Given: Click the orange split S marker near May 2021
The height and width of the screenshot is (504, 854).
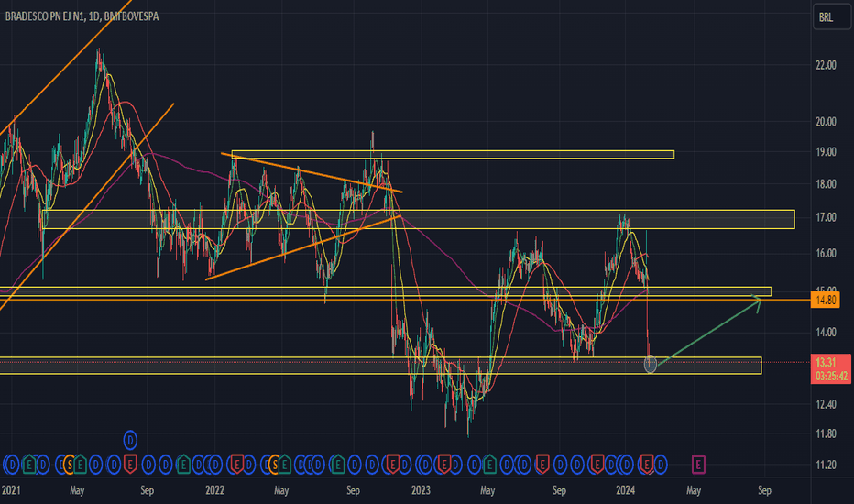Looking at the screenshot, I should pyautogui.click(x=70, y=465).
